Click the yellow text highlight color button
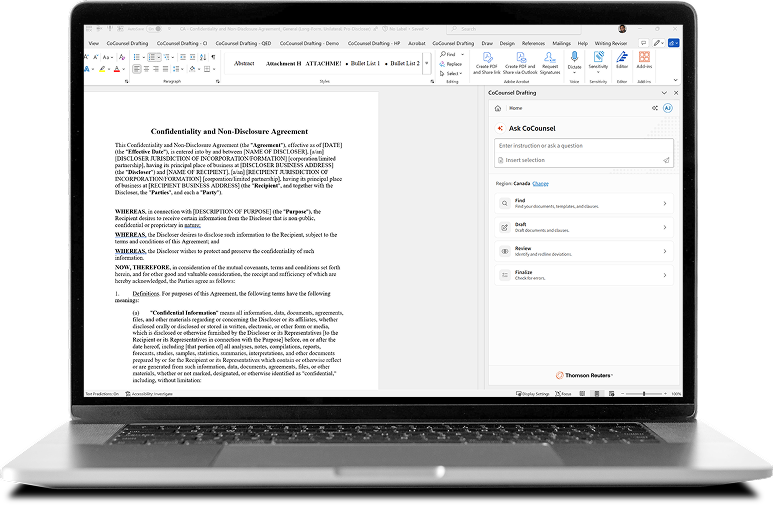This screenshot has height=505, width=773. pos(102,69)
